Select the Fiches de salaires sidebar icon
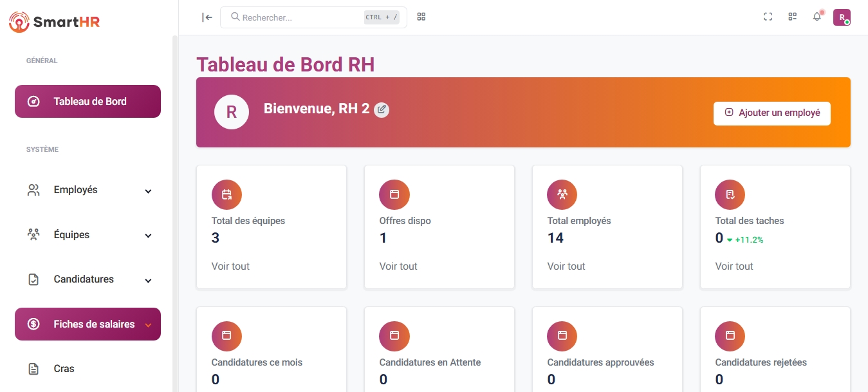 [33, 324]
